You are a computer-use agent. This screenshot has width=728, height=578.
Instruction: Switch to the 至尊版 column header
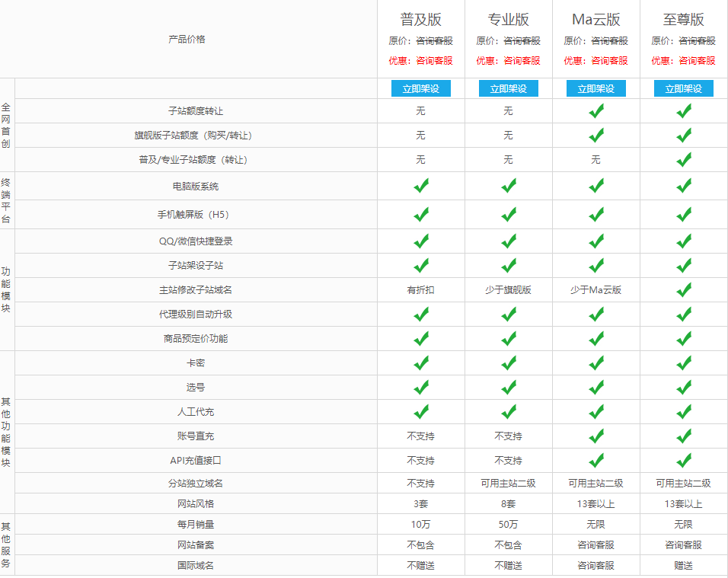pos(683,19)
